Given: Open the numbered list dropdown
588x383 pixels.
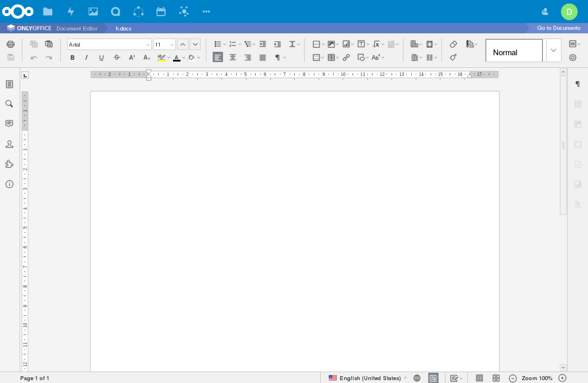Looking at the screenshot, I should (x=240, y=44).
